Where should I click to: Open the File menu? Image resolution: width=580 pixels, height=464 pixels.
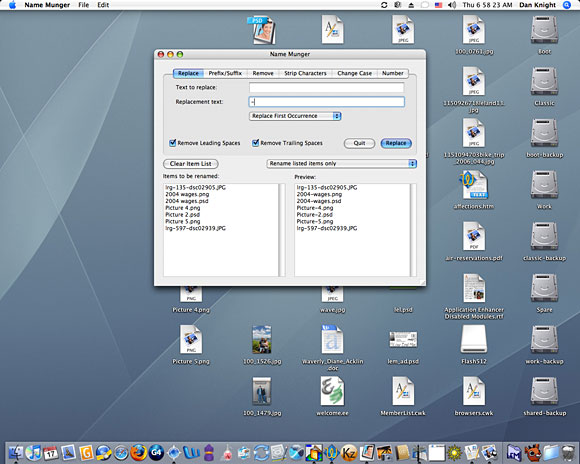(x=84, y=5)
